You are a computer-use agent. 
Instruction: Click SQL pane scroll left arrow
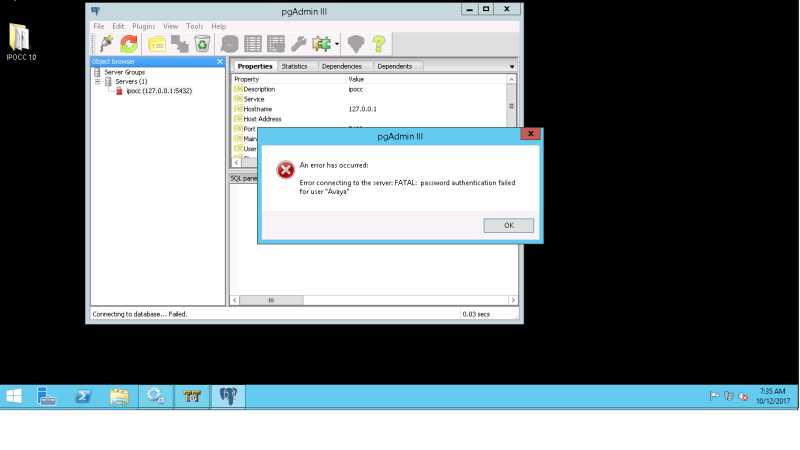click(x=235, y=301)
